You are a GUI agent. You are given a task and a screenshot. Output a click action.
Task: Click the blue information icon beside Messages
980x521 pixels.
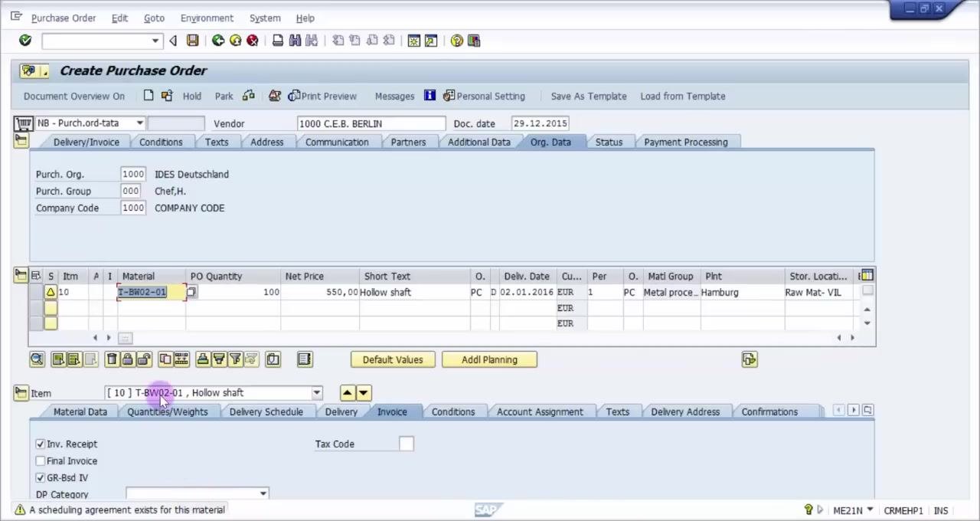430,96
